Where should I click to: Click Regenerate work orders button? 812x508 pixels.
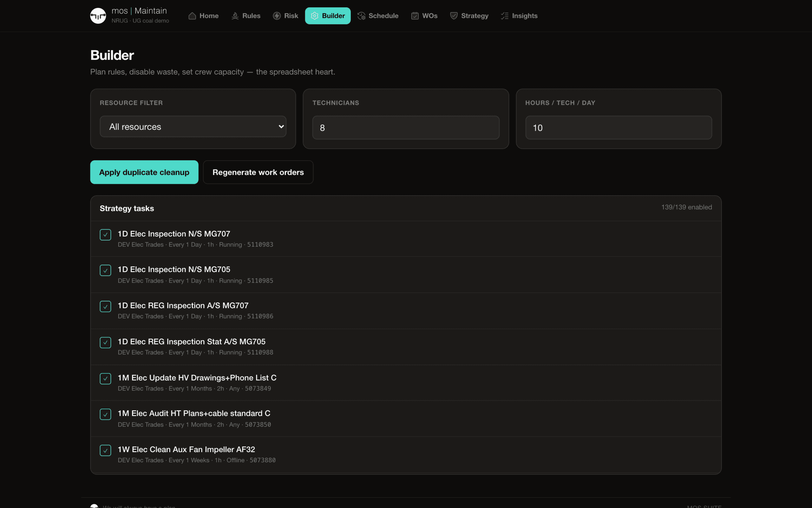coord(258,172)
